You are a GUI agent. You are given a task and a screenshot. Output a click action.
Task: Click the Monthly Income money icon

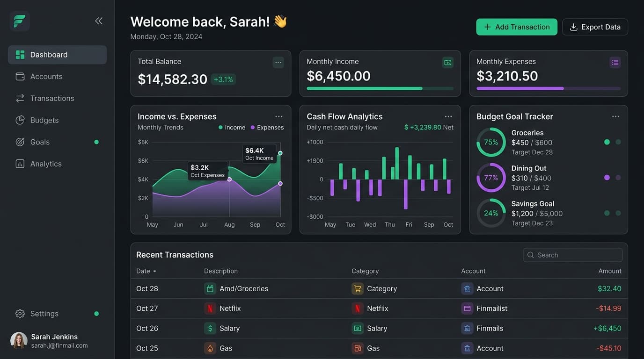(x=448, y=62)
